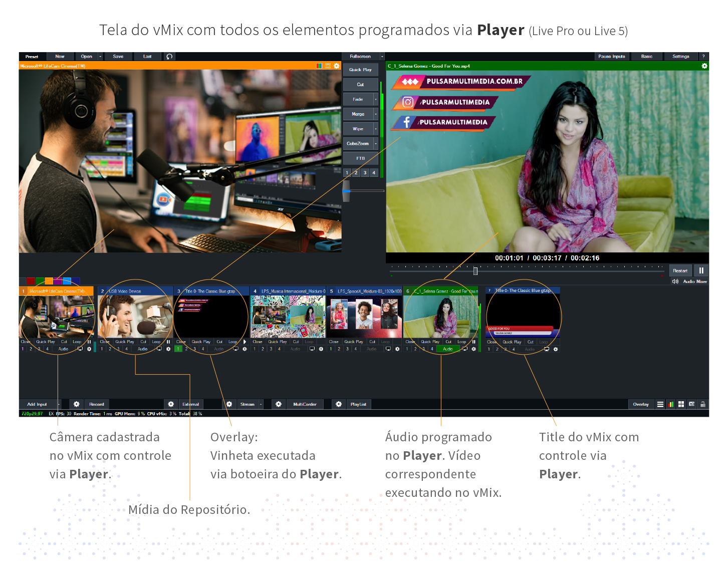Open settings gear for input 7 title
Screen dimensions: 728x572
[x=556, y=349]
